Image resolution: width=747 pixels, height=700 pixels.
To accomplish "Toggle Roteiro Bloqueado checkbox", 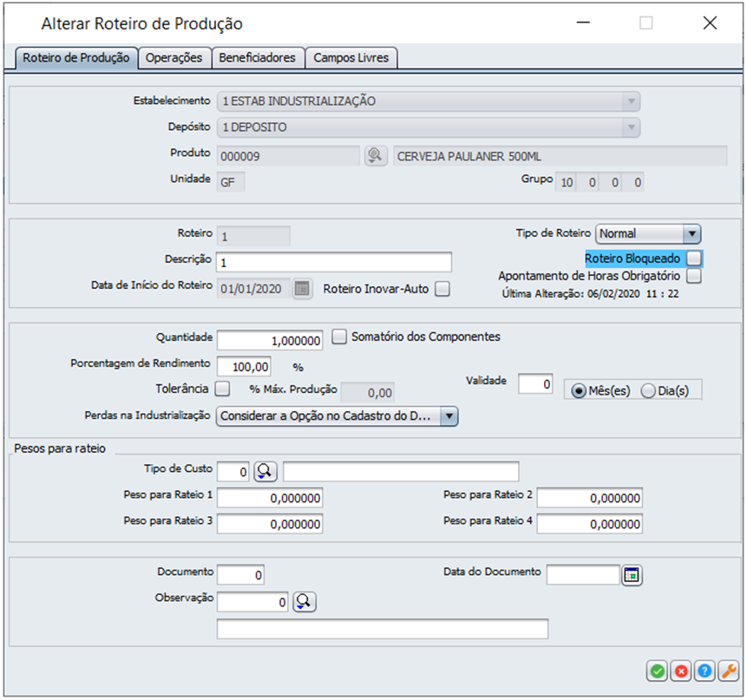I will pyautogui.click(x=694, y=258).
